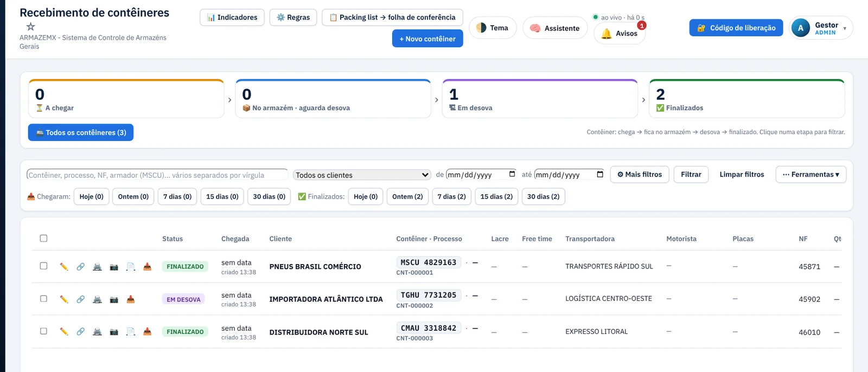Image resolution: width=868 pixels, height=372 pixels.
Task: Expand the Mais filtros options
Action: 640,175
